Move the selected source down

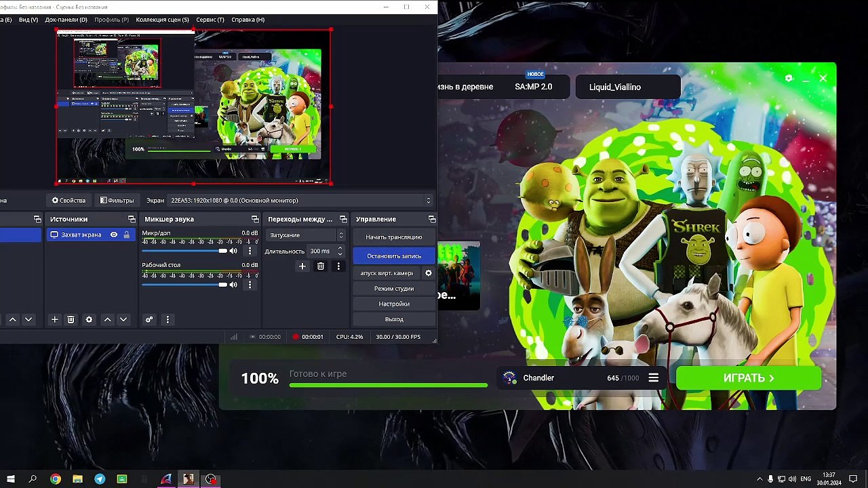point(123,319)
